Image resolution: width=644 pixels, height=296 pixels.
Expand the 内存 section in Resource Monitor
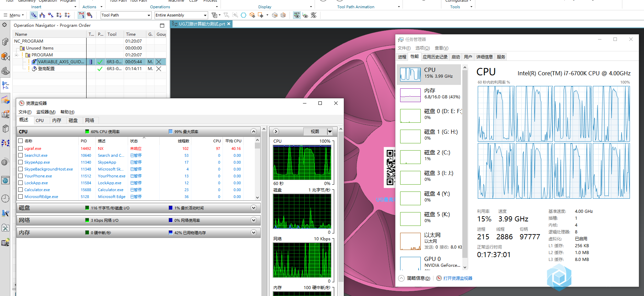pos(253,233)
